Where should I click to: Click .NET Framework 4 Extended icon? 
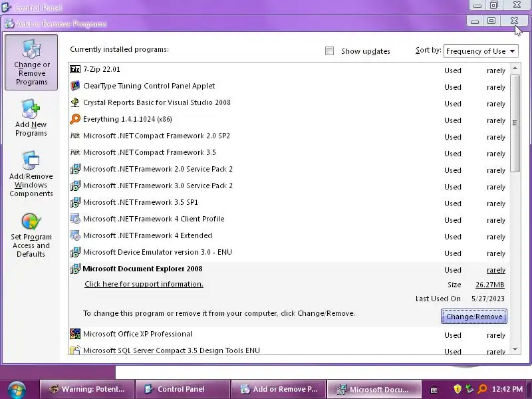click(x=75, y=235)
